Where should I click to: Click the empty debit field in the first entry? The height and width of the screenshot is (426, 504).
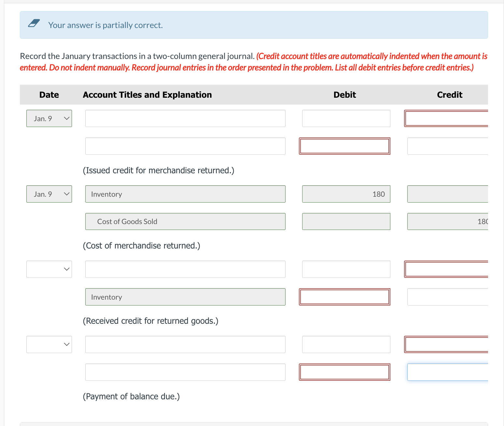click(346, 118)
